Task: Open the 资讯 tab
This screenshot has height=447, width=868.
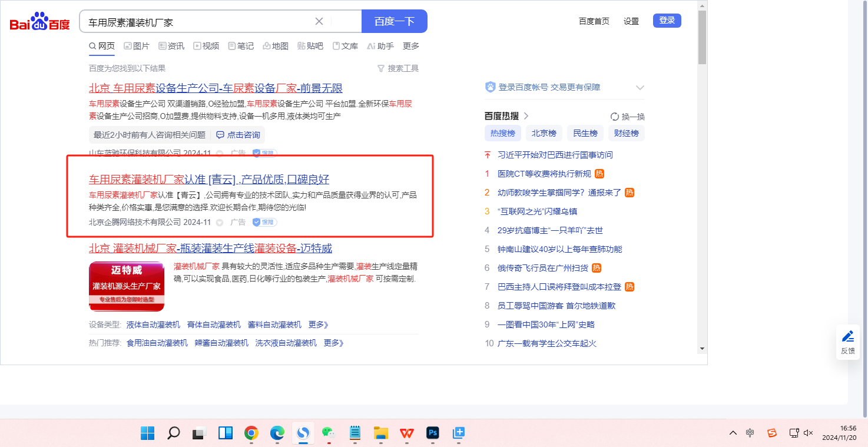Action: (171, 46)
